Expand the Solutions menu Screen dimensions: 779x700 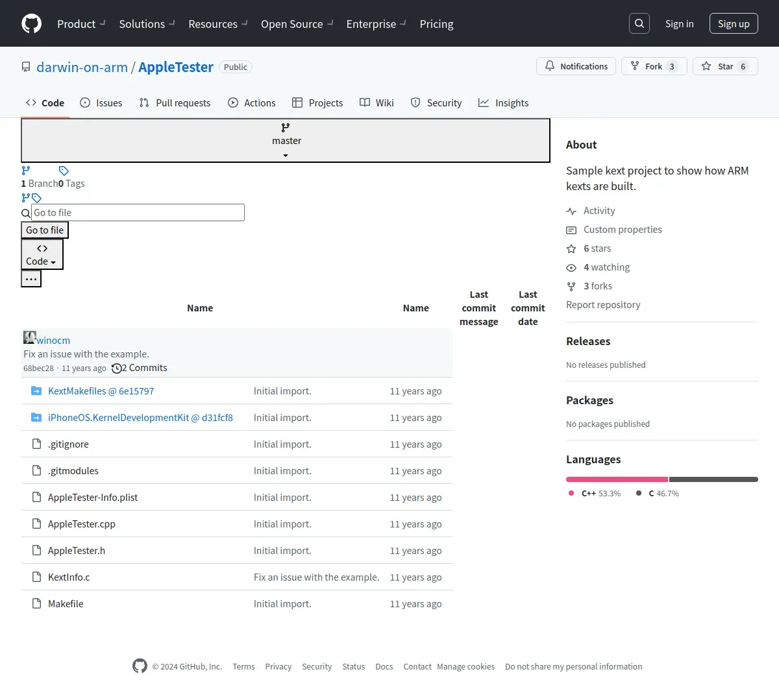[147, 24]
